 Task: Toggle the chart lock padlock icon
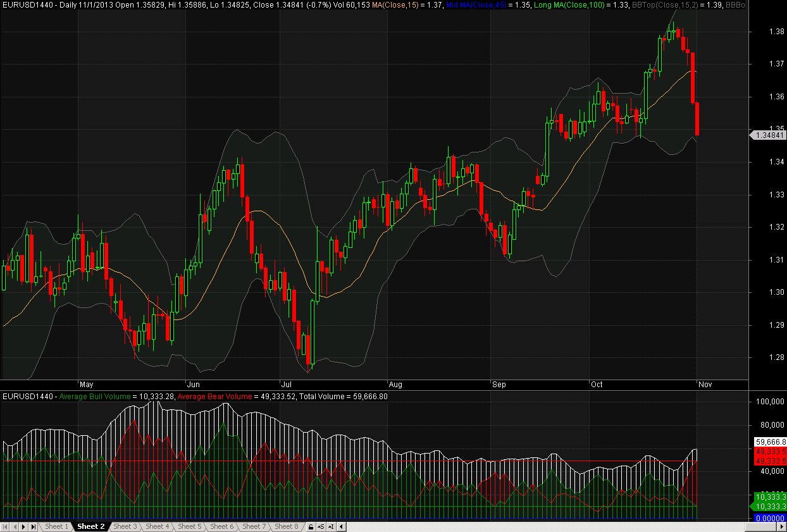(x=311, y=526)
